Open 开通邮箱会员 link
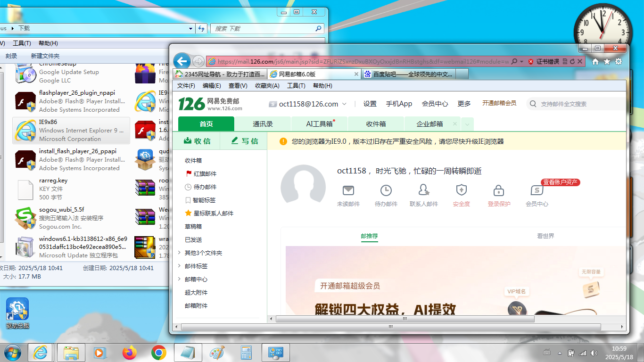The width and height of the screenshot is (644, 362). [x=499, y=103]
